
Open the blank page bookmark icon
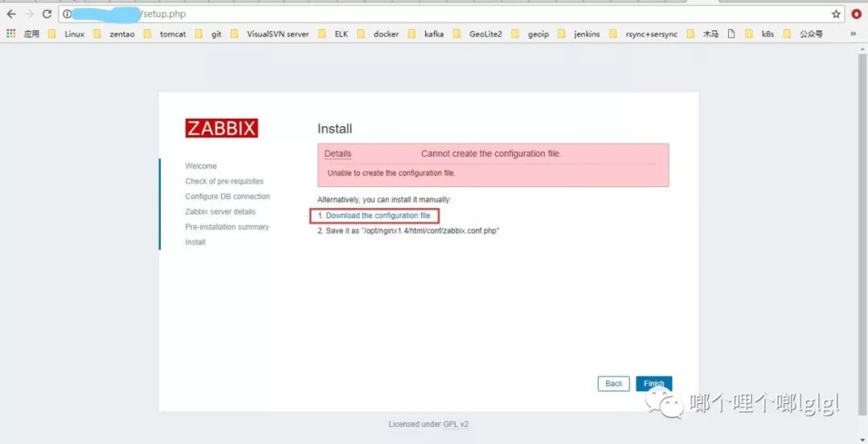[731, 34]
